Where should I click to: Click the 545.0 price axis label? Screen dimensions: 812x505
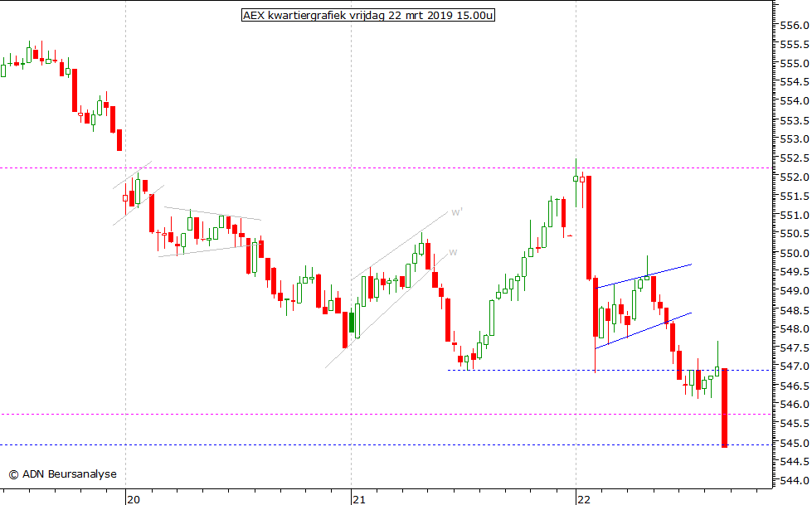[795, 444]
